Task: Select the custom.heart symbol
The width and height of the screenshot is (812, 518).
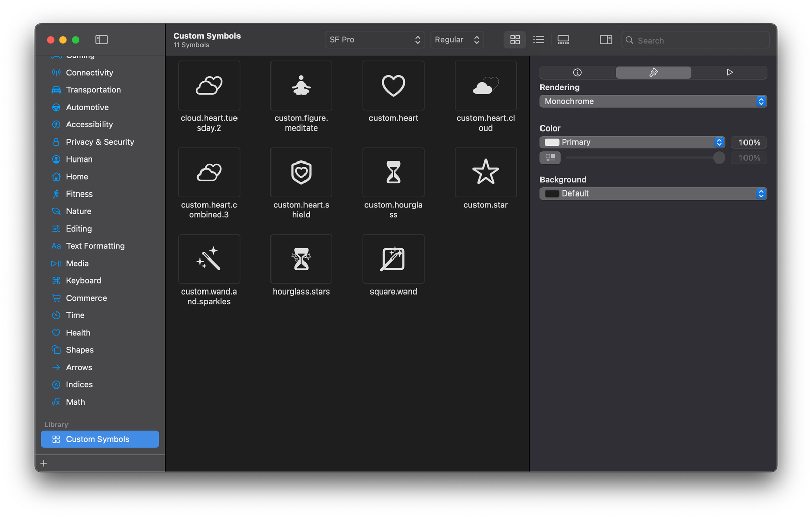Action: 393,85
